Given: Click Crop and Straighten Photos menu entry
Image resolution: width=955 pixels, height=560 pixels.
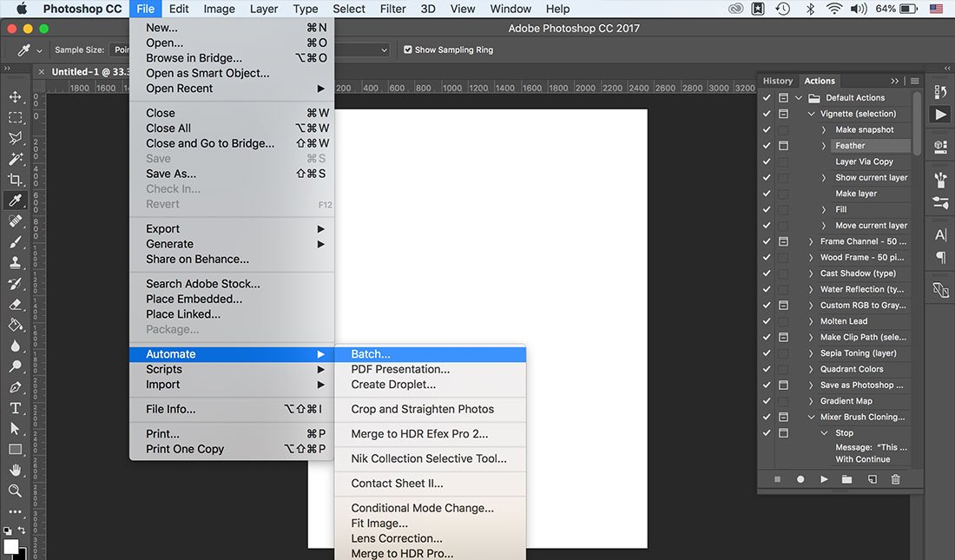Looking at the screenshot, I should [x=422, y=409].
